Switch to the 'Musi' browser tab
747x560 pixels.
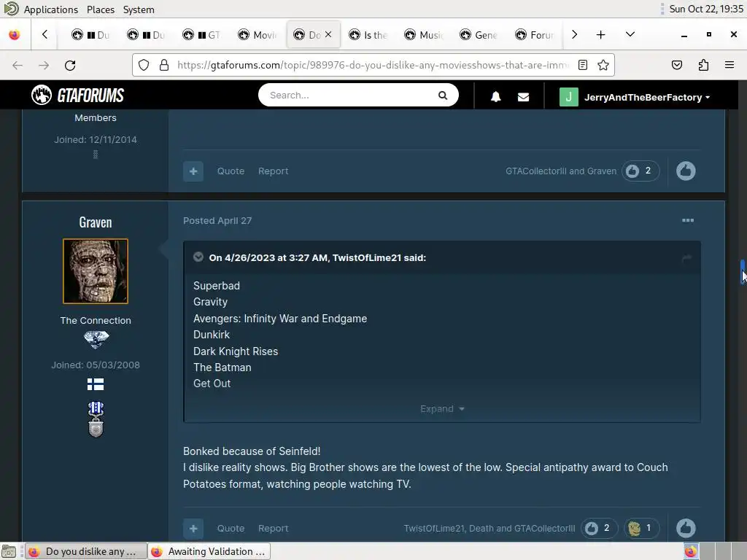[424, 35]
